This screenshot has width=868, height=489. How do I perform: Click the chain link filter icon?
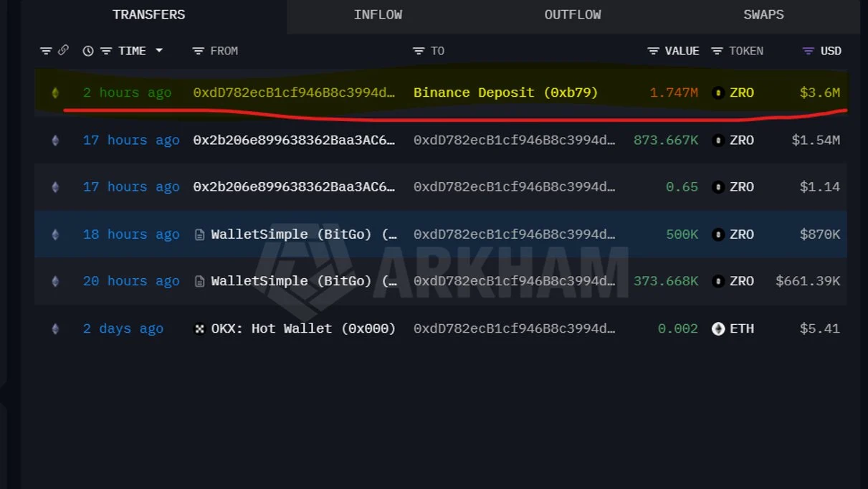[63, 51]
